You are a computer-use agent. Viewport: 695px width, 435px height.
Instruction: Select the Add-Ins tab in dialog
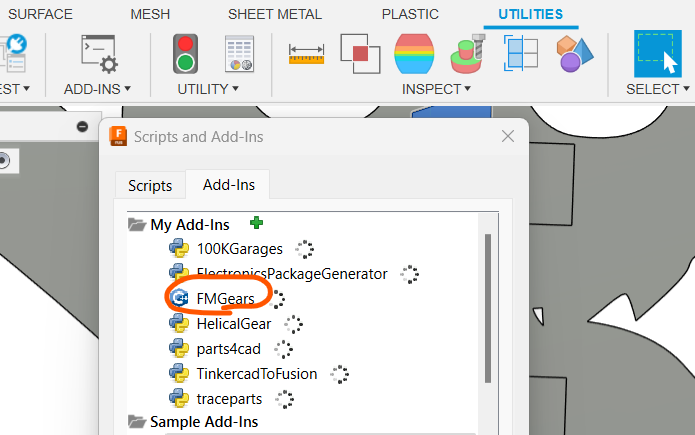[228, 184]
